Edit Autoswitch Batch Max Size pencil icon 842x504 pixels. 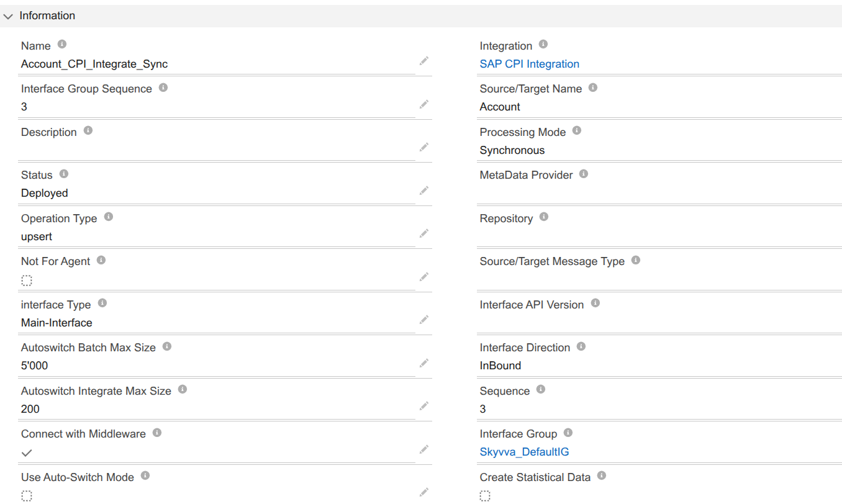424,363
